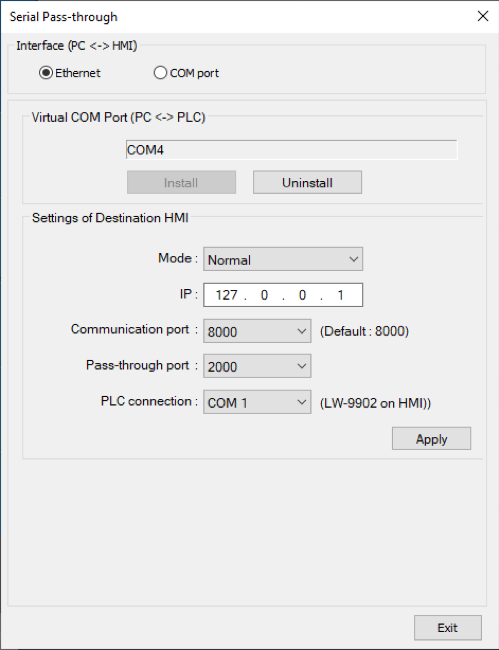Image resolution: width=499 pixels, height=650 pixels.
Task: Expand the Pass-through port 2000 dropdown
Action: point(257,366)
